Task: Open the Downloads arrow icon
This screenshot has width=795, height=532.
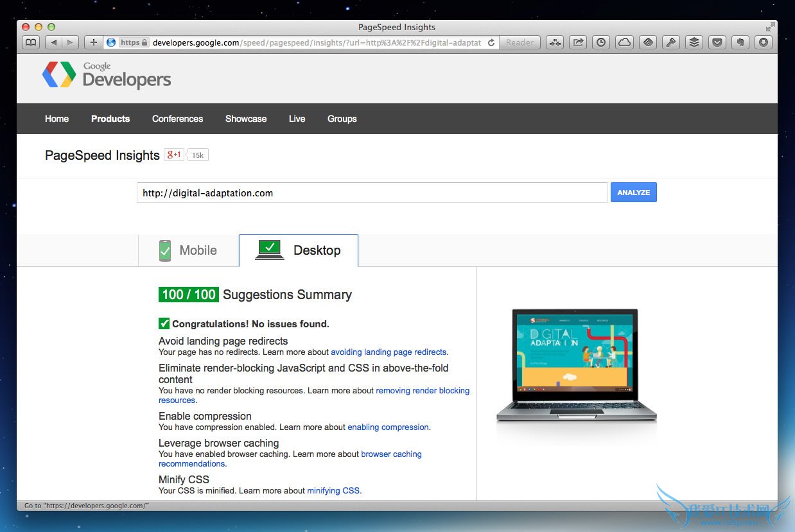Action: [763, 42]
